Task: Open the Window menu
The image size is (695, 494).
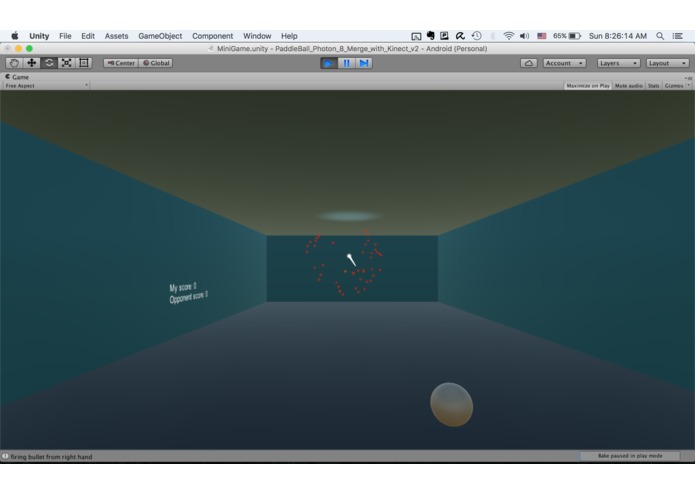Action: (x=257, y=36)
